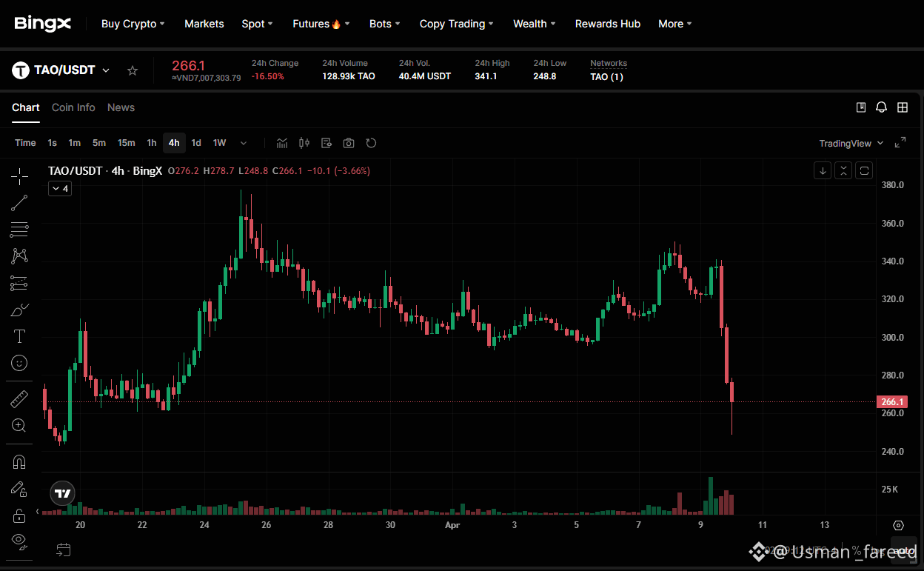Open the Rewards Hub page

point(608,24)
